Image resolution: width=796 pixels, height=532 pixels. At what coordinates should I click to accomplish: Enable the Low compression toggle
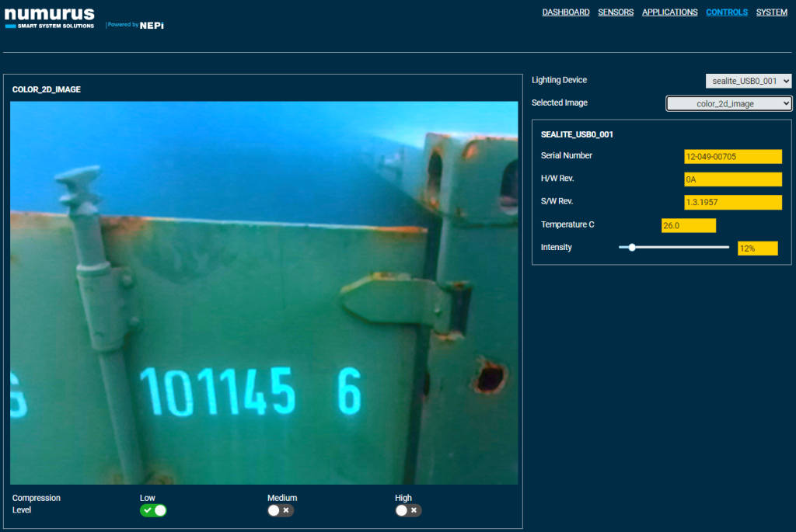[153, 510]
